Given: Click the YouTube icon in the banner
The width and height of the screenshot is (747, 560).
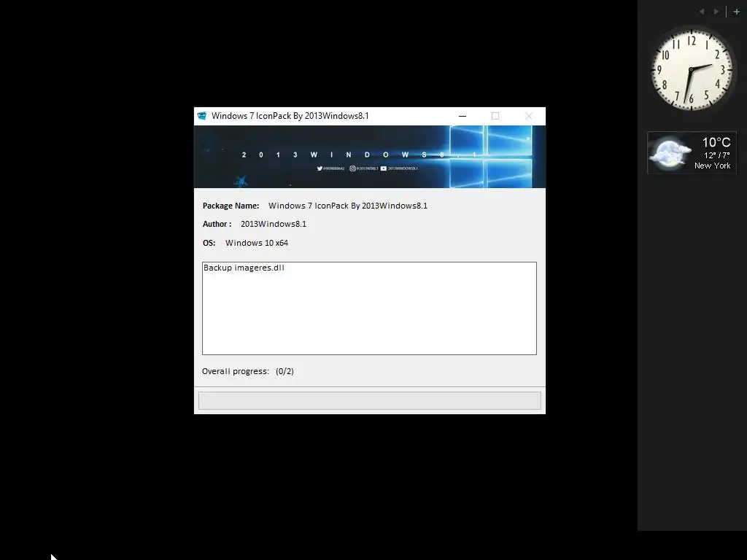Looking at the screenshot, I should pyautogui.click(x=384, y=168).
